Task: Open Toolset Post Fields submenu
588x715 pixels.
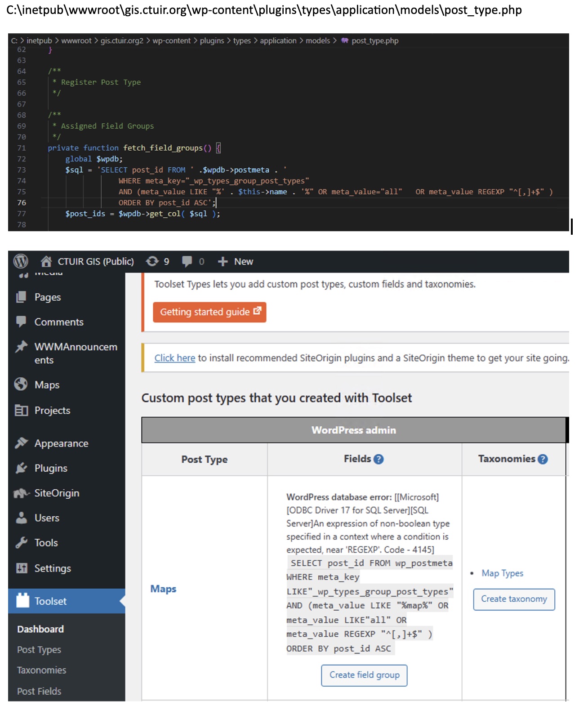Action: 39,691
